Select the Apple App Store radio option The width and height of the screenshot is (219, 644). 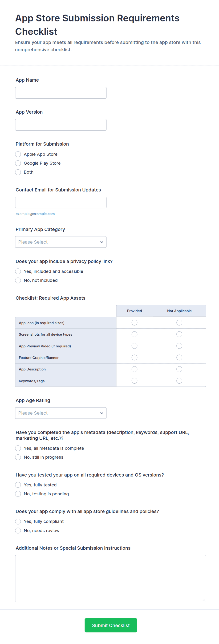(18, 154)
